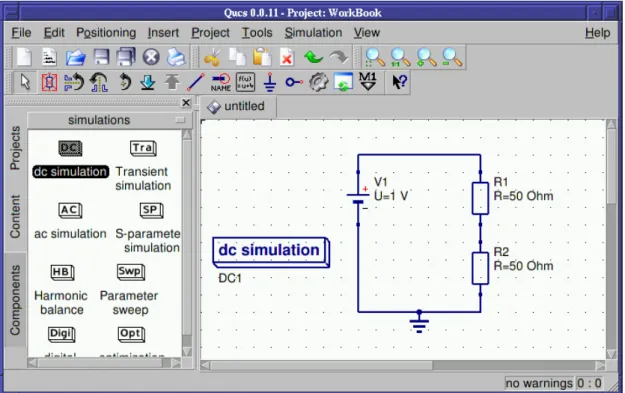
Task: Insert a port symbol
Action: pyautogui.click(x=294, y=83)
